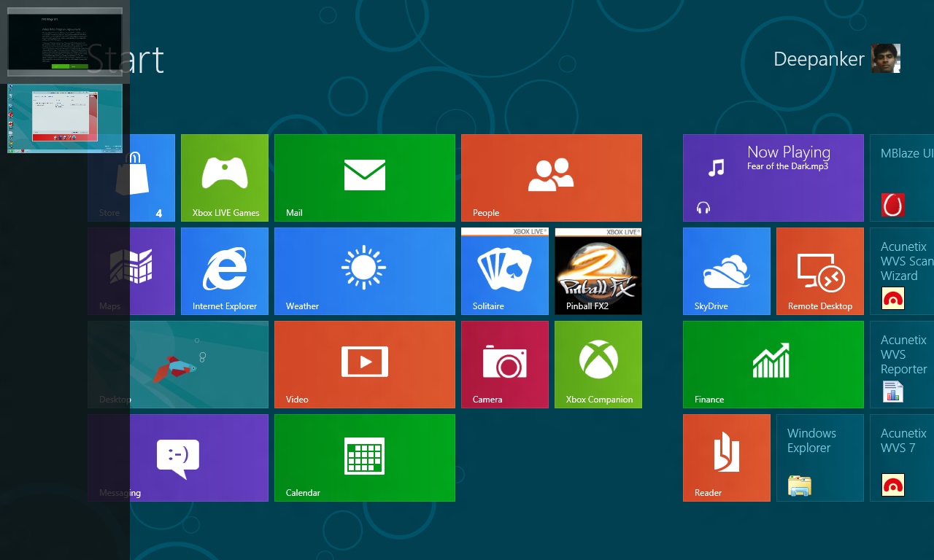The height and width of the screenshot is (560, 934).
Task: Launch Pinball FX2 game tile
Action: [598, 271]
